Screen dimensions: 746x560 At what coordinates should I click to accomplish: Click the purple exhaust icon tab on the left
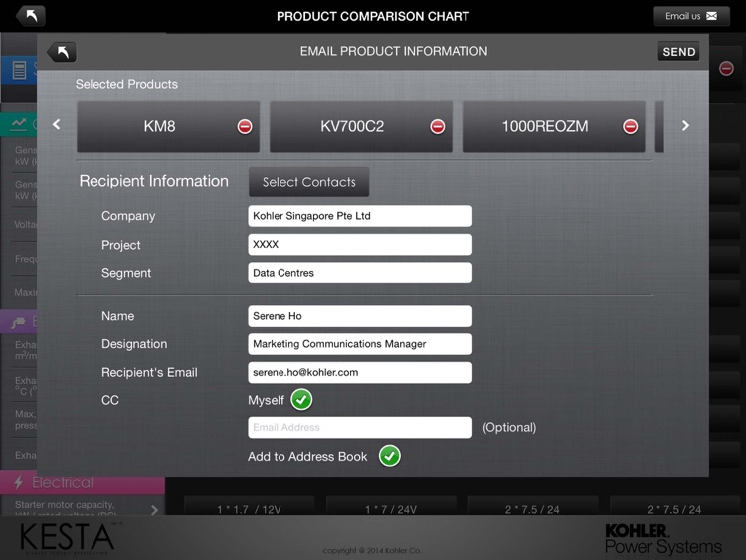tap(19, 323)
